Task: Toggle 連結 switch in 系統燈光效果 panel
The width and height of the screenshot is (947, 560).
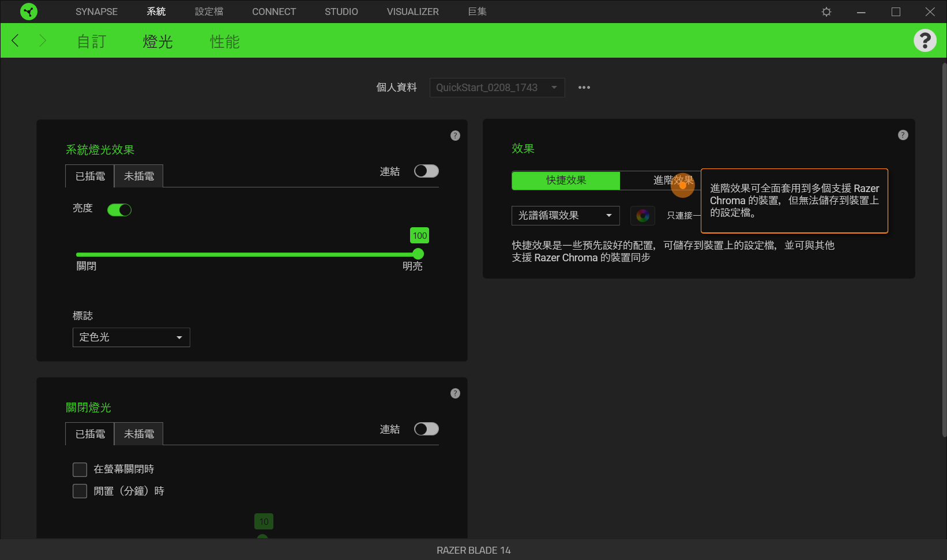Action: pyautogui.click(x=426, y=171)
